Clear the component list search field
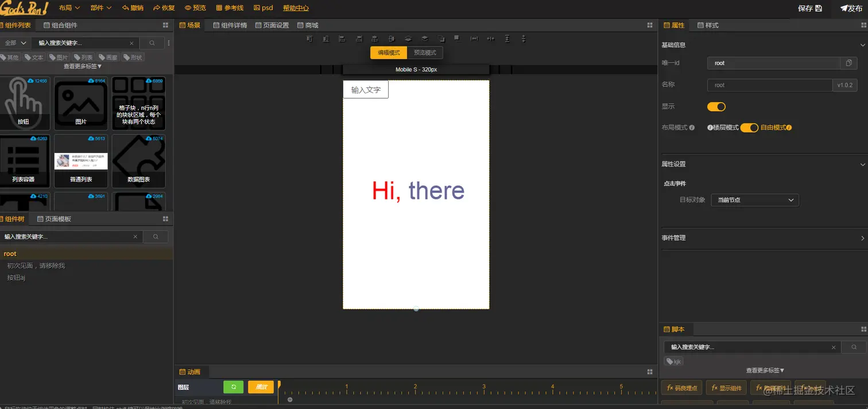 point(131,43)
